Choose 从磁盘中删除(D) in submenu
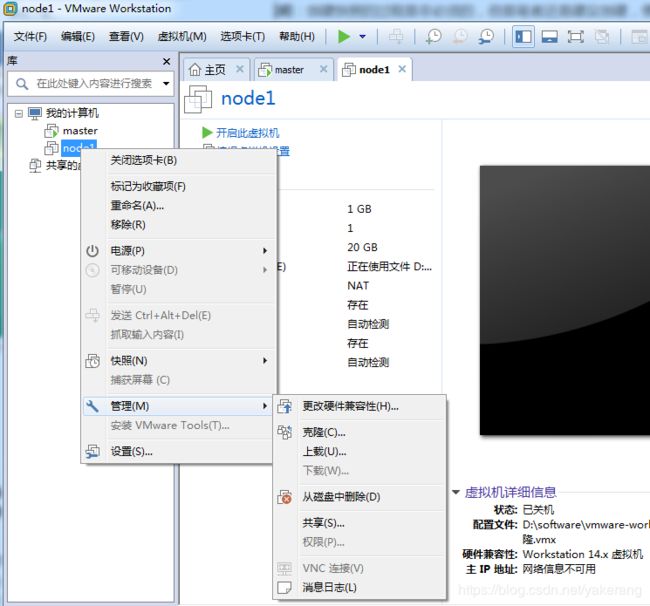Screen dimensions: 650x606 tap(360, 497)
